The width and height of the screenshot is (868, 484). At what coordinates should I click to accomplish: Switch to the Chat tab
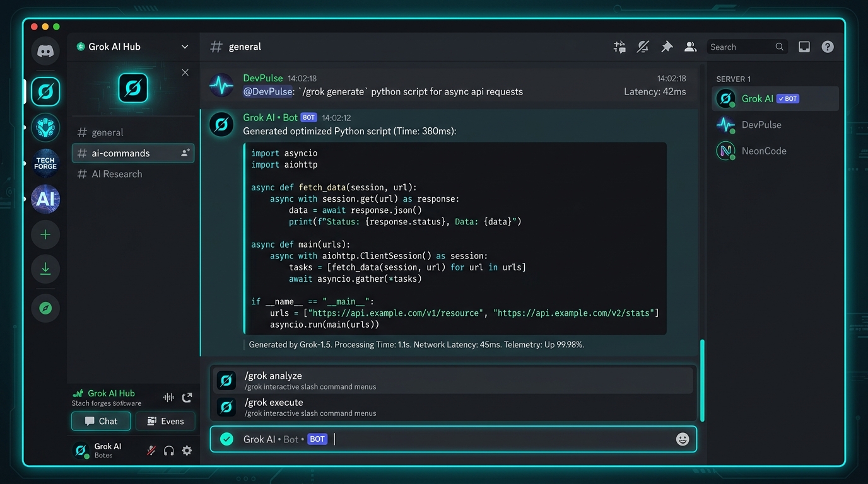click(101, 421)
